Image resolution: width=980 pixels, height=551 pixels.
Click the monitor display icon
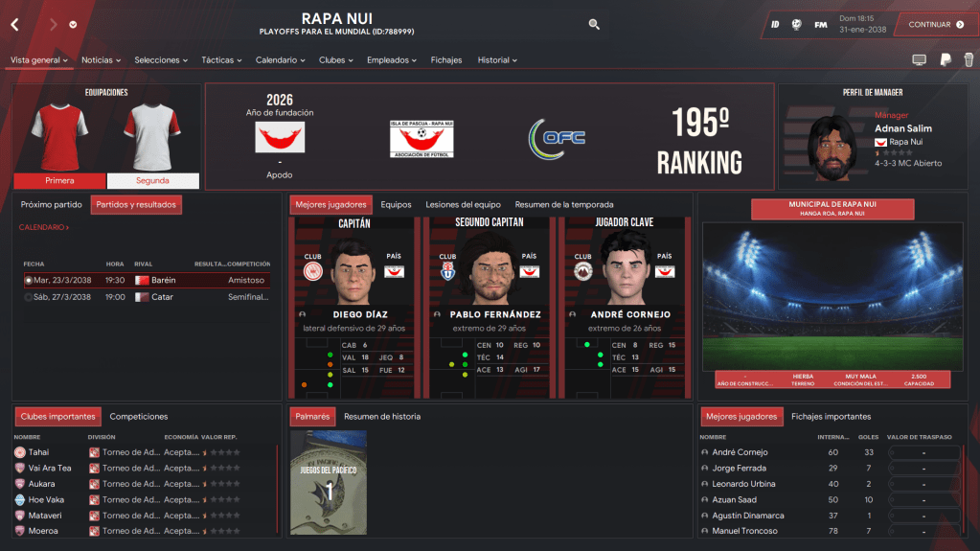tap(919, 59)
